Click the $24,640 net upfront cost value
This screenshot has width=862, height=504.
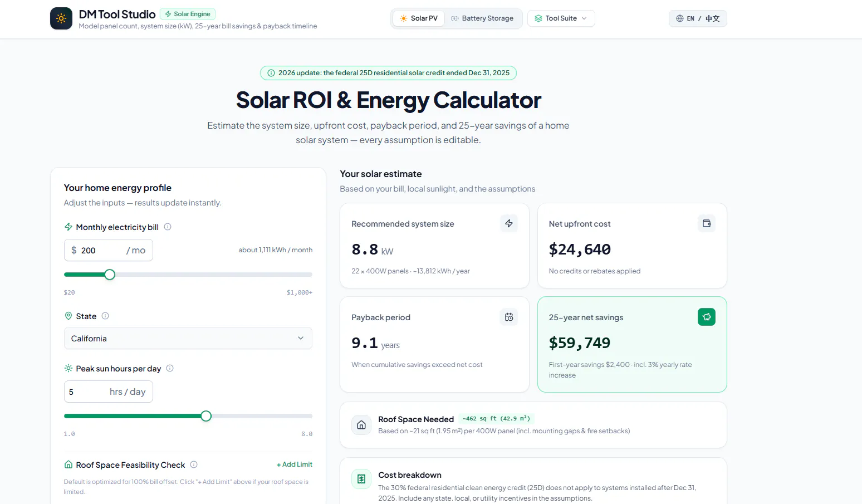click(580, 249)
